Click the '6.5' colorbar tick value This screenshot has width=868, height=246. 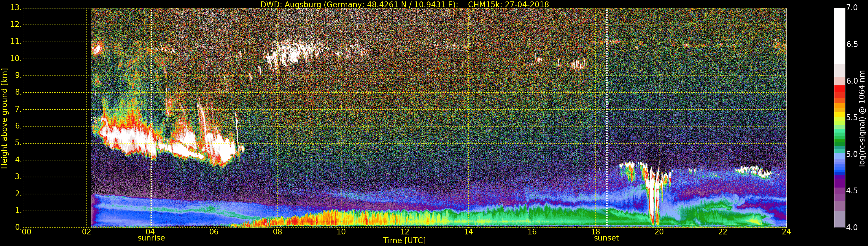(x=852, y=44)
